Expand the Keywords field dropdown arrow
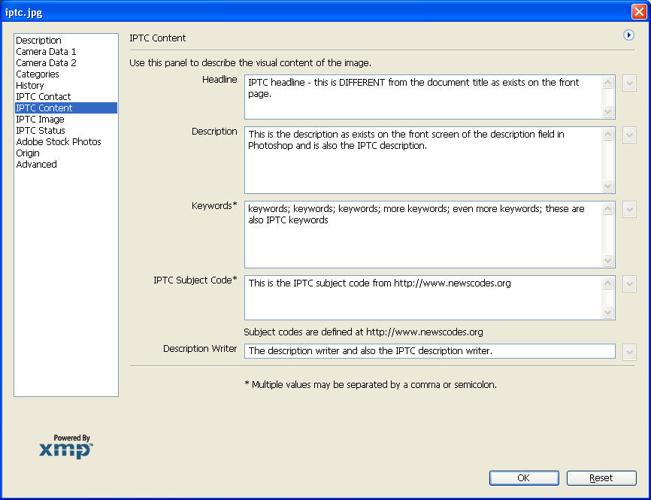This screenshot has width=651, height=500. 629,210
